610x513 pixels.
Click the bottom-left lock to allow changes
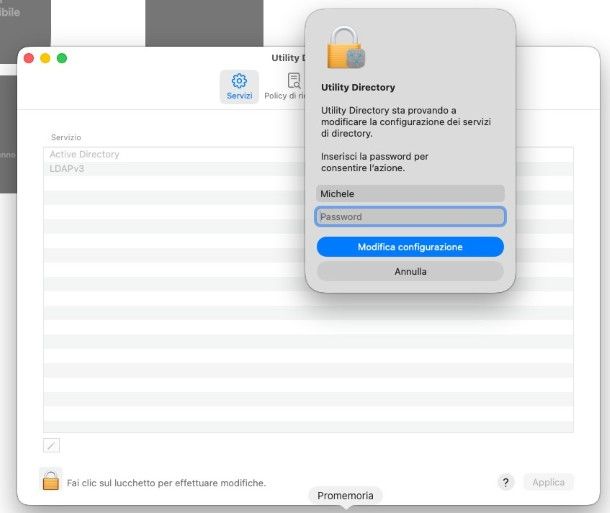(x=51, y=481)
